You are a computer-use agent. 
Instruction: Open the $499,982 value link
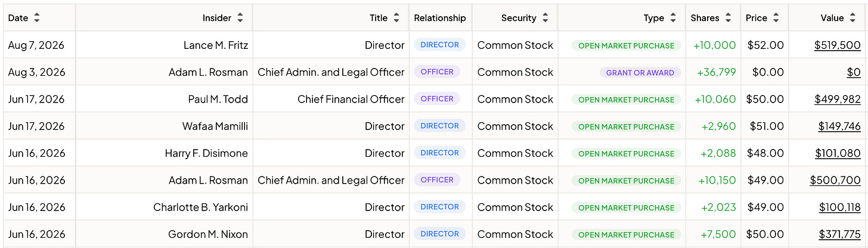coord(838,100)
